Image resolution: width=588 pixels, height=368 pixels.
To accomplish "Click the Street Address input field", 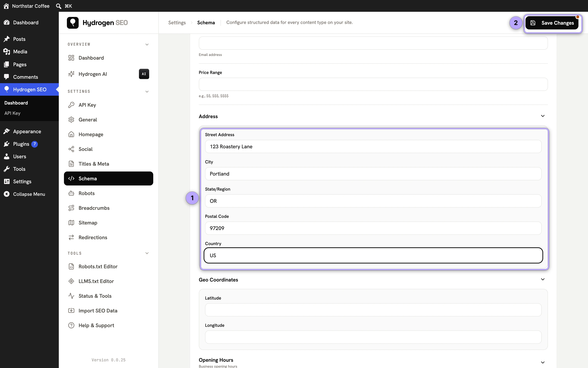I will point(373,146).
